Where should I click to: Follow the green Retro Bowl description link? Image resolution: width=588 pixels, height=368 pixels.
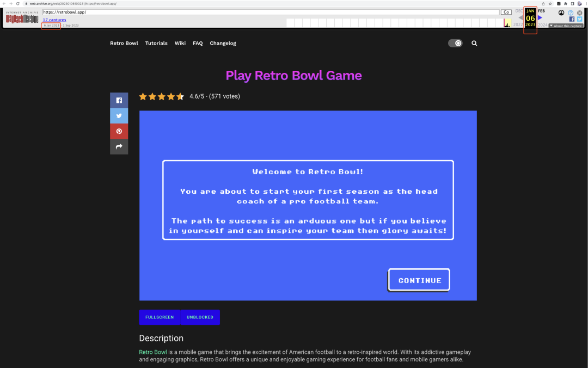coord(153,352)
